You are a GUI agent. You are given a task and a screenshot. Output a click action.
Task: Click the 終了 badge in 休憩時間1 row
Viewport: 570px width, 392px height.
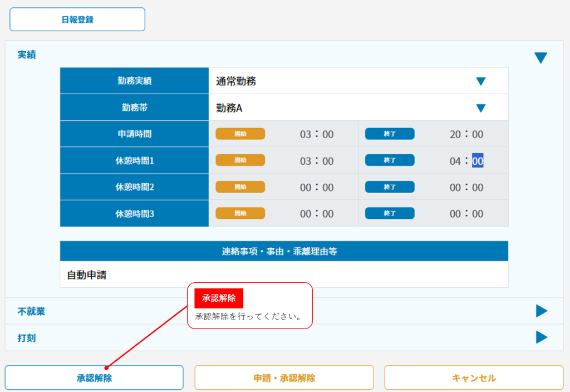390,160
